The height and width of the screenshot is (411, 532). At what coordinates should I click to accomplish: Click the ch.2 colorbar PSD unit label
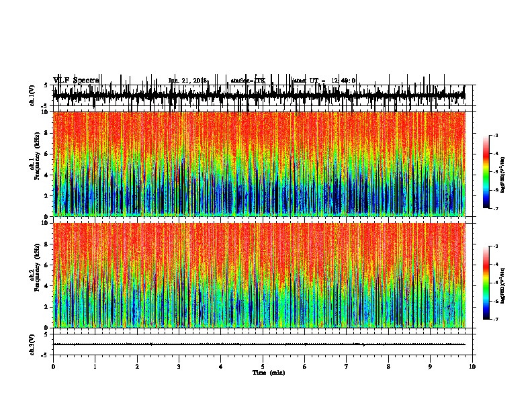click(503, 285)
